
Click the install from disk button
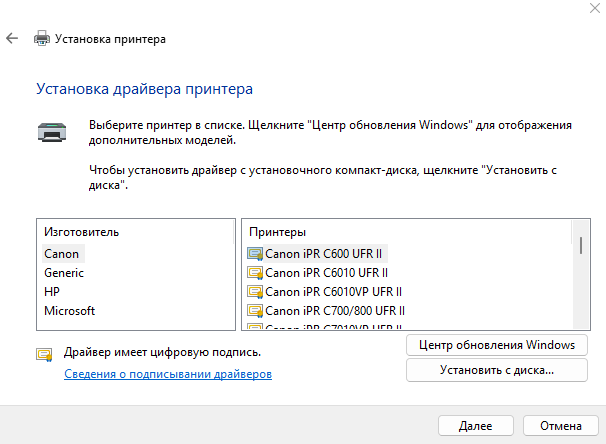coord(497,370)
